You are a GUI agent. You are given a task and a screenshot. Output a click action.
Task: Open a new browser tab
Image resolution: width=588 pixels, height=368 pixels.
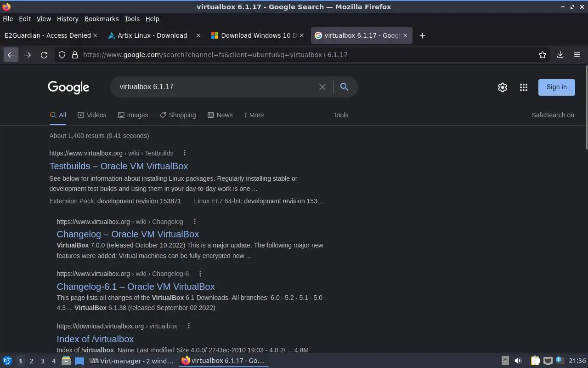422,36
